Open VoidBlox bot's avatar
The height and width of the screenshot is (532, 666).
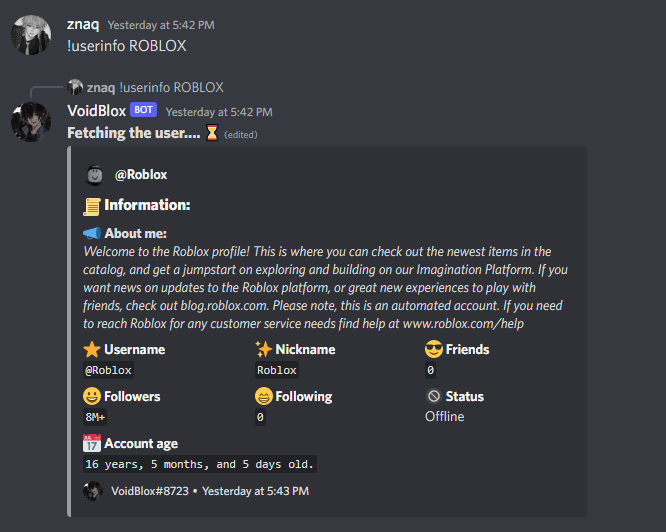(31, 122)
